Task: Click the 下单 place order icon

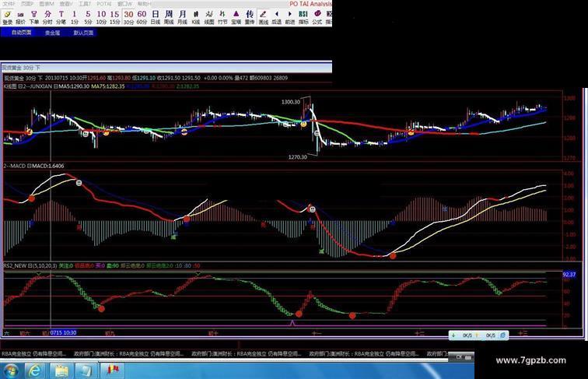Action: (34, 16)
